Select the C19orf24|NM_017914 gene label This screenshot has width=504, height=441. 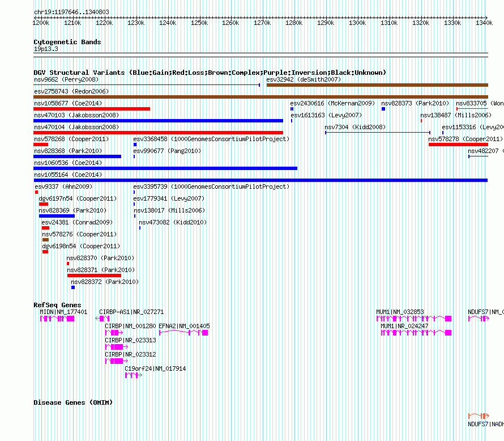point(155,368)
